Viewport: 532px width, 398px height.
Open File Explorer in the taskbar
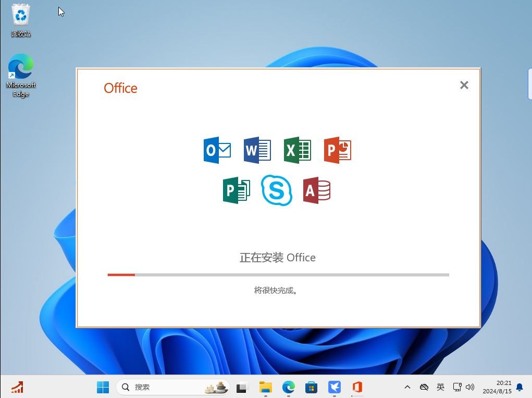pos(265,387)
